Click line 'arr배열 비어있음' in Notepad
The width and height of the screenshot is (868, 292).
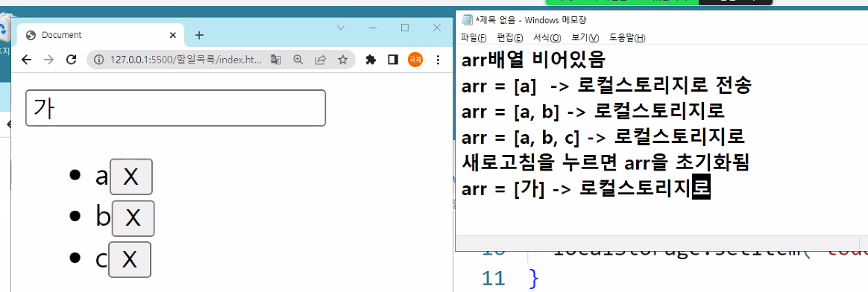(534, 59)
